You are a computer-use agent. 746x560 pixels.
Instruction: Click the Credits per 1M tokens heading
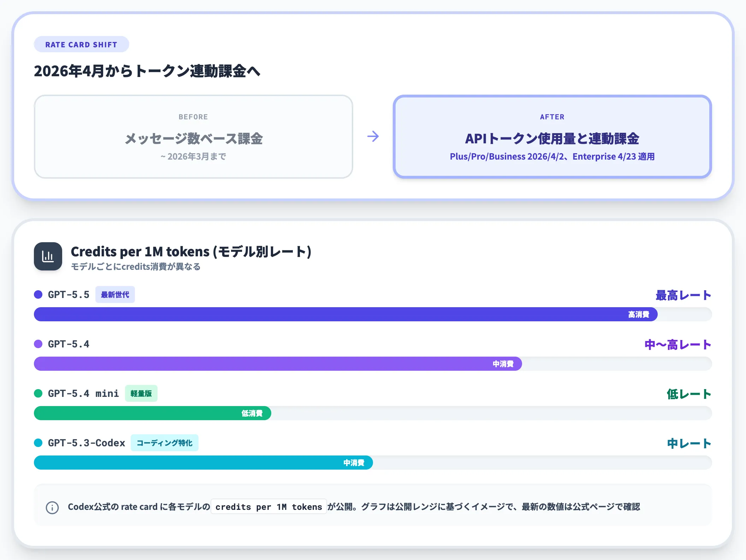pyautogui.click(x=191, y=252)
